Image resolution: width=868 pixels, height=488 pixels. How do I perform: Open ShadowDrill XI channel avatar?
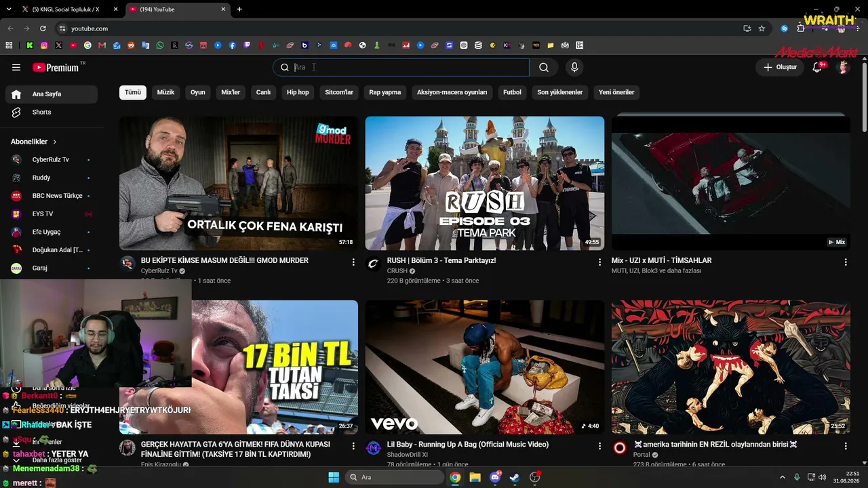pyautogui.click(x=374, y=448)
